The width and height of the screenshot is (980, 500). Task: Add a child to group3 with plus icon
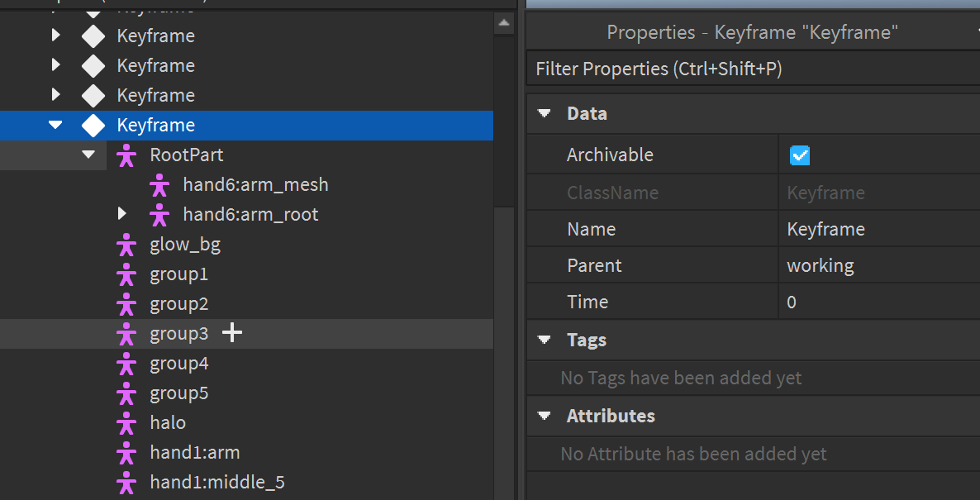pyautogui.click(x=232, y=333)
